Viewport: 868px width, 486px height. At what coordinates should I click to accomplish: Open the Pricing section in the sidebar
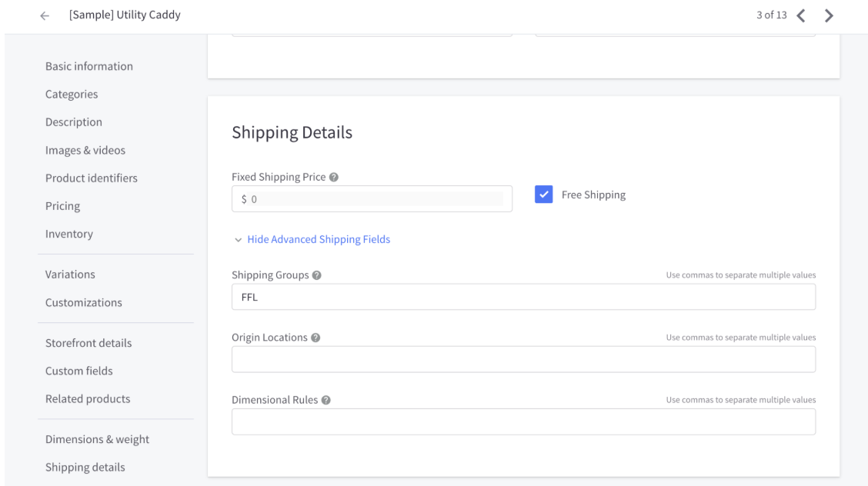tap(62, 205)
